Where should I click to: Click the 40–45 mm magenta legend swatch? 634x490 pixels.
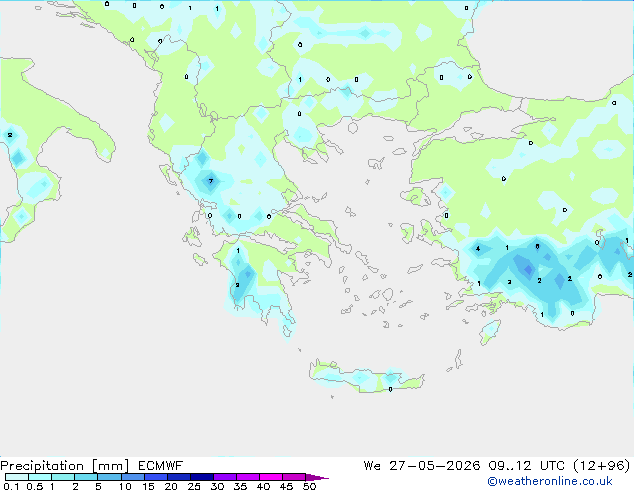pos(271,477)
